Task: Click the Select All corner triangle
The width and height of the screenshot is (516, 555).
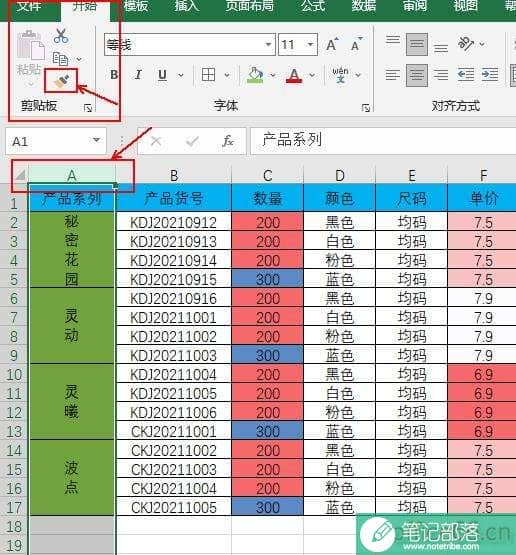Action: point(20,174)
